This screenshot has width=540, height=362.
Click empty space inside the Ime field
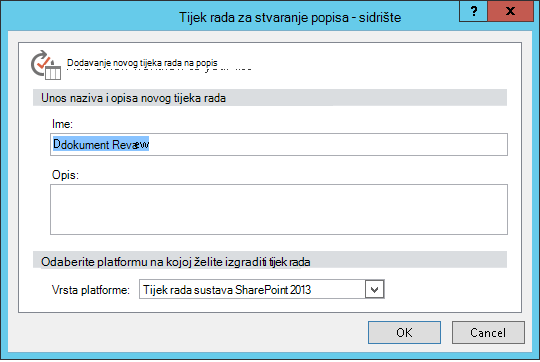(x=327, y=144)
